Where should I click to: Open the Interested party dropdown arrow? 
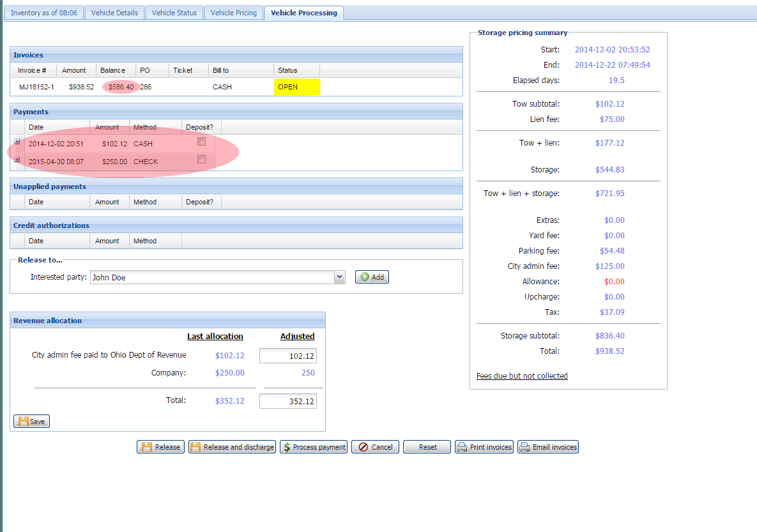point(340,277)
